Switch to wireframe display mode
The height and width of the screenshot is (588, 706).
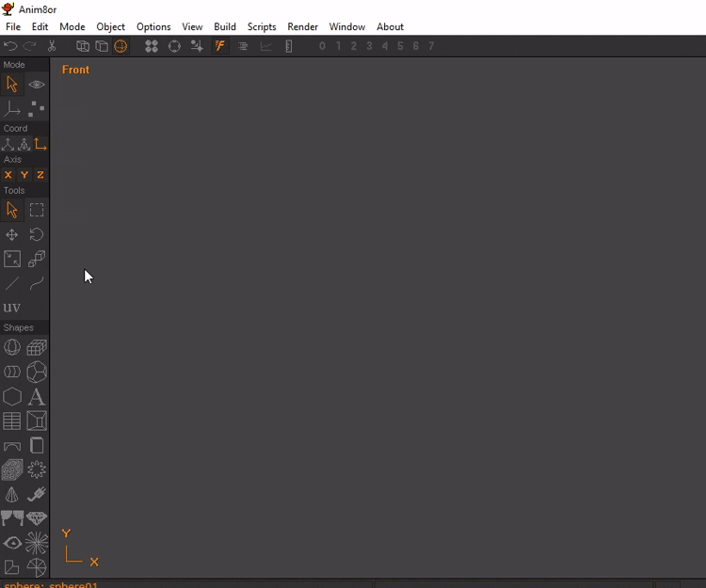pyautogui.click(x=83, y=46)
